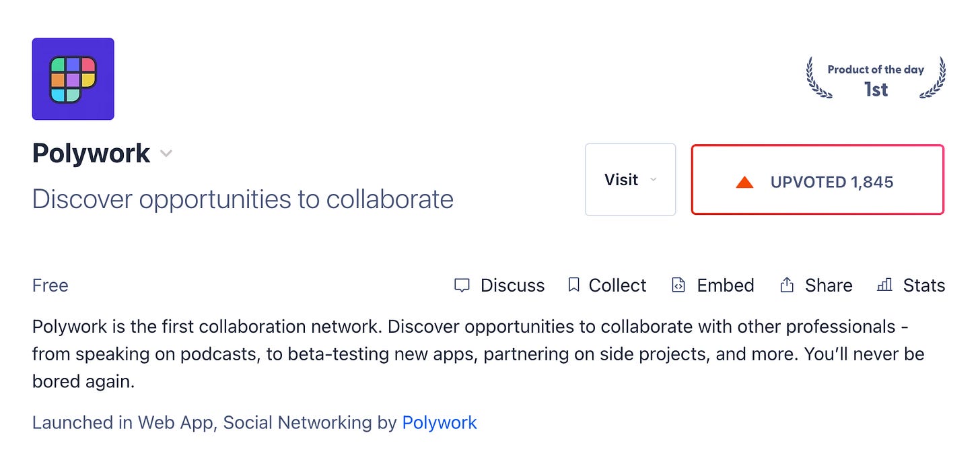
Task: Click the UPVOTED 1,845 button
Action: (x=817, y=179)
